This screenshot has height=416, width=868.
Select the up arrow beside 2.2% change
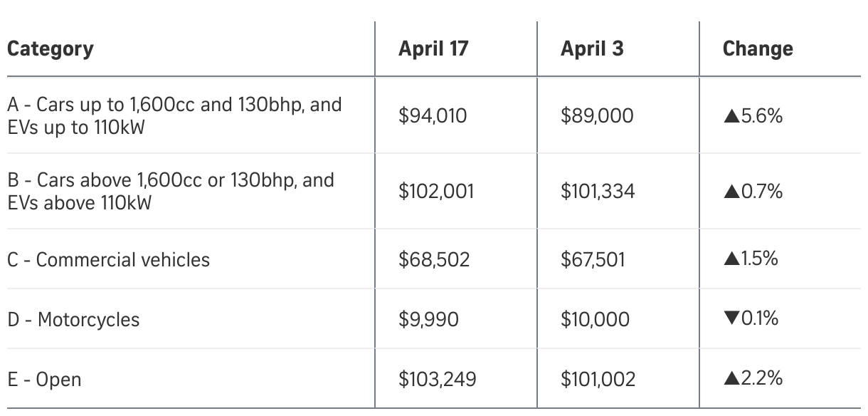click(x=729, y=379)
